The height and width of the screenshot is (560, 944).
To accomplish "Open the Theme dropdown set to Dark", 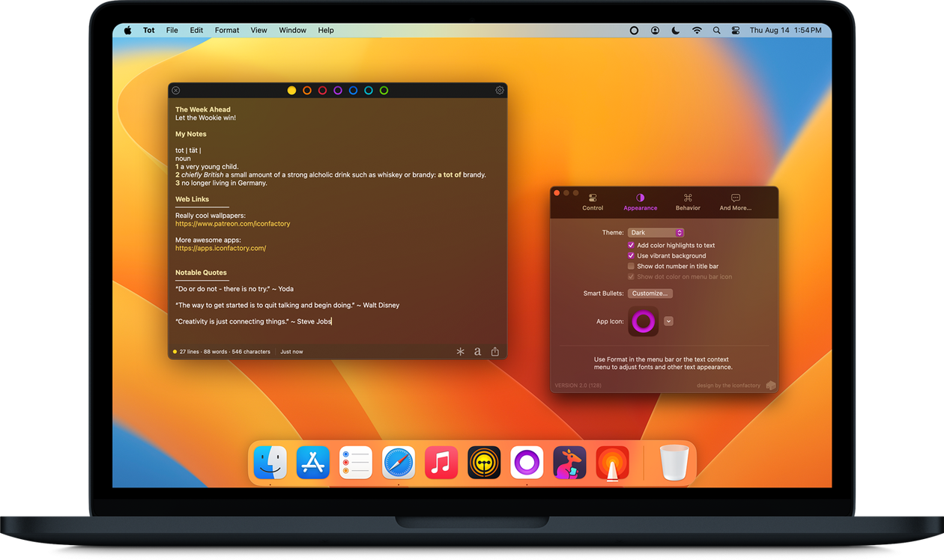I will tap(656, 233).
